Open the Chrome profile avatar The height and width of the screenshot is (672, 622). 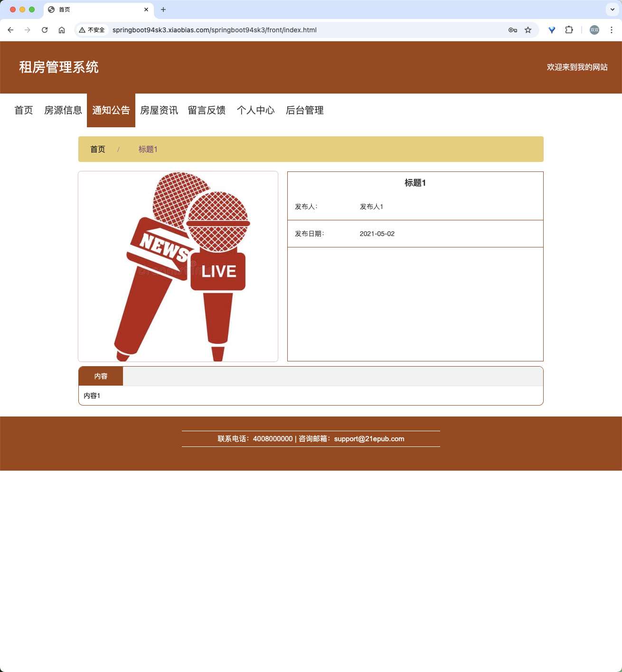594,30
